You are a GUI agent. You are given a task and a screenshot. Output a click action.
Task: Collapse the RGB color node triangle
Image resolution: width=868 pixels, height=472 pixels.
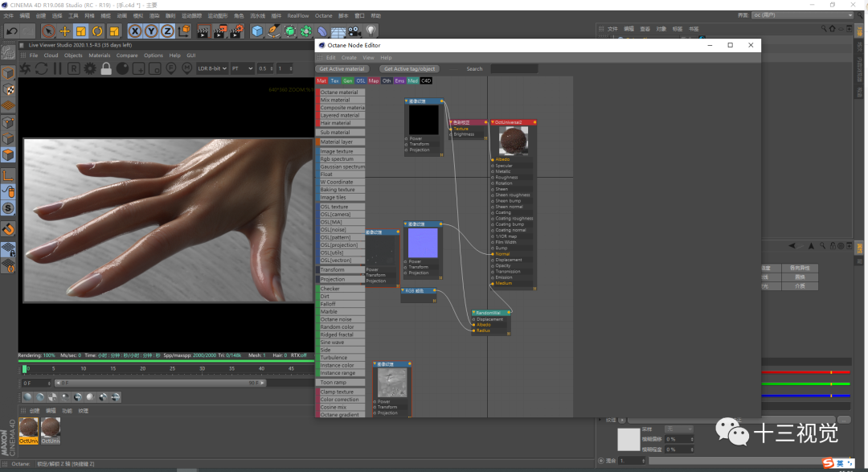pyautogui.click(x=403, y=291)
